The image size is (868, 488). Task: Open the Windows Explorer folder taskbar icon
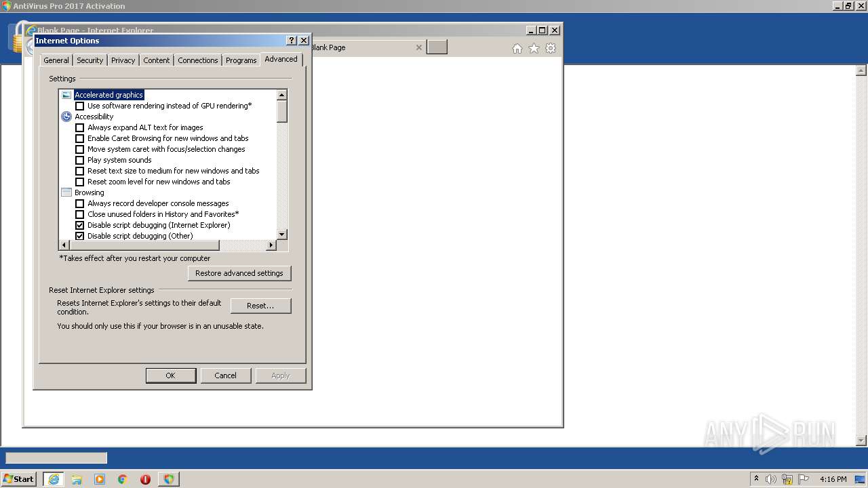[x=77, y=479]
